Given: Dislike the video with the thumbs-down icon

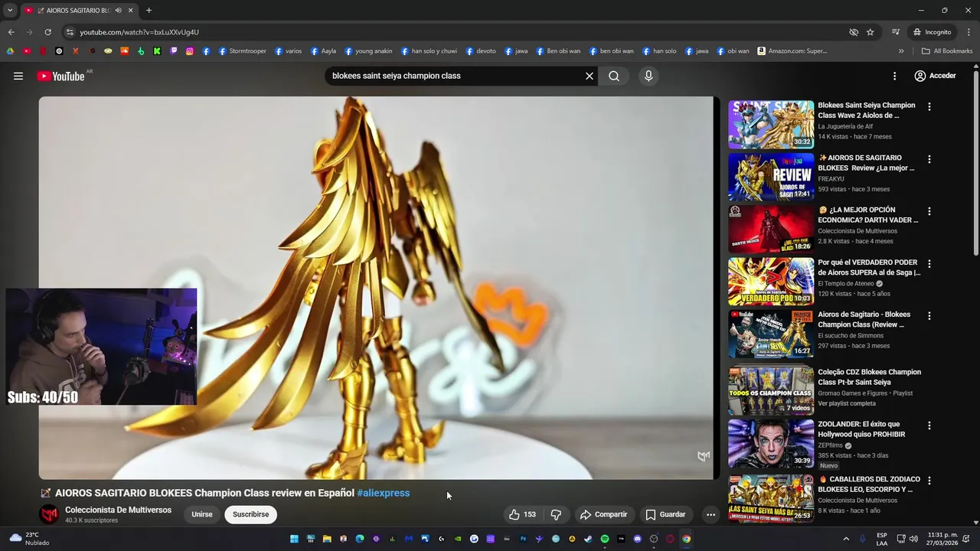Looking at the screenshot, I should [557, 514].
